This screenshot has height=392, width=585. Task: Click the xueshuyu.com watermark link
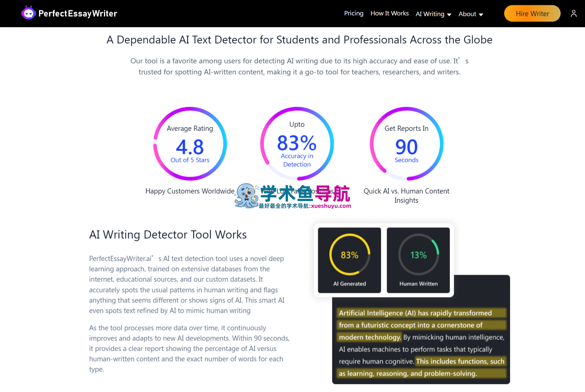coord(331,206)
